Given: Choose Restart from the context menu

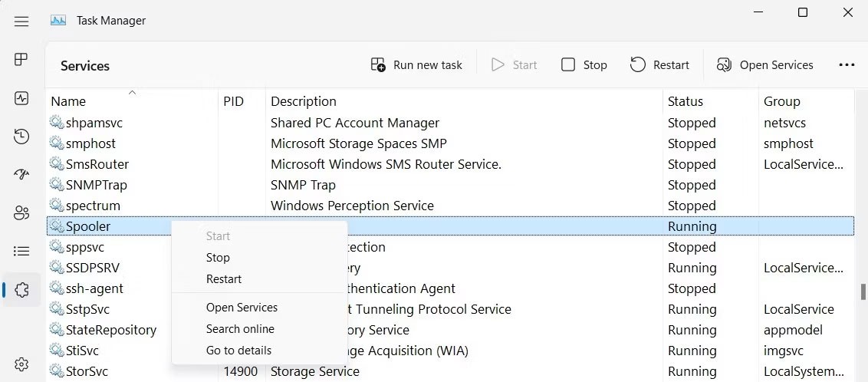Looking at the screenshot, I should click(x=224, y=279).
